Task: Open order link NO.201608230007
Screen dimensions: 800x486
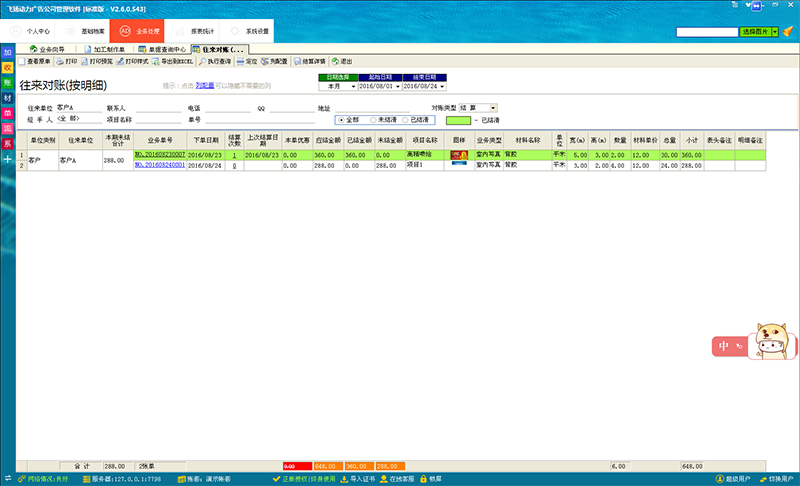Action: tap(160, 156)
